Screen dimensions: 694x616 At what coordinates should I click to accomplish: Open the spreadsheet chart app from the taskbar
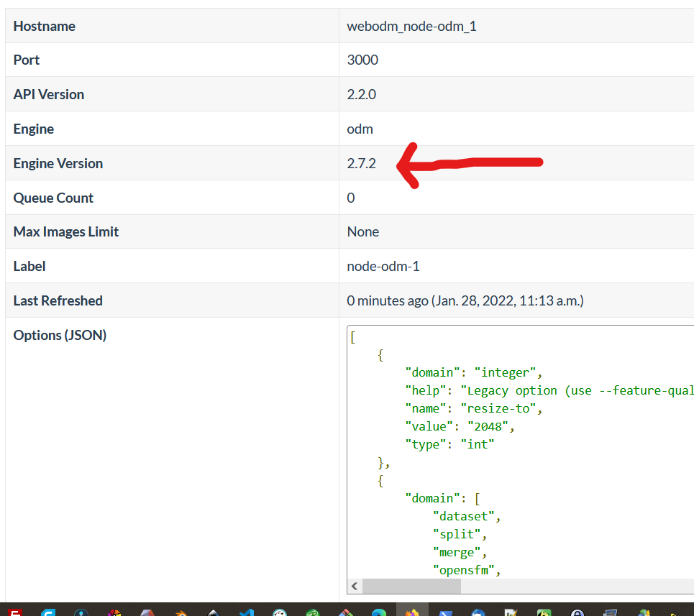(x=511, y=611)
